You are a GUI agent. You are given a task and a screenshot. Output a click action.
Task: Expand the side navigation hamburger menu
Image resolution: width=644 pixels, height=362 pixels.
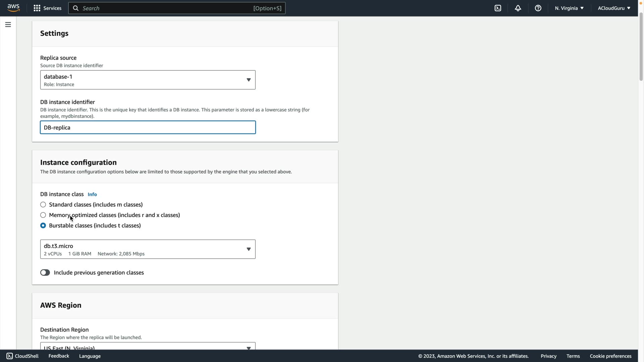(x=8, y=24)
